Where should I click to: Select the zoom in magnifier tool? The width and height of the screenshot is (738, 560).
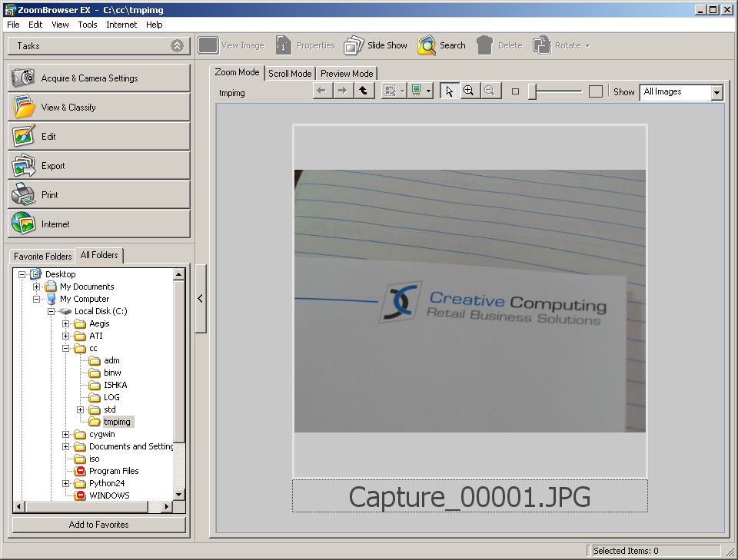click(x=469, y=91)
